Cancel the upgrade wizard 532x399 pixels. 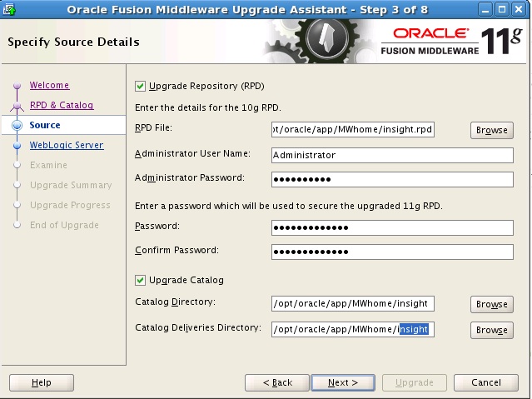486,382
